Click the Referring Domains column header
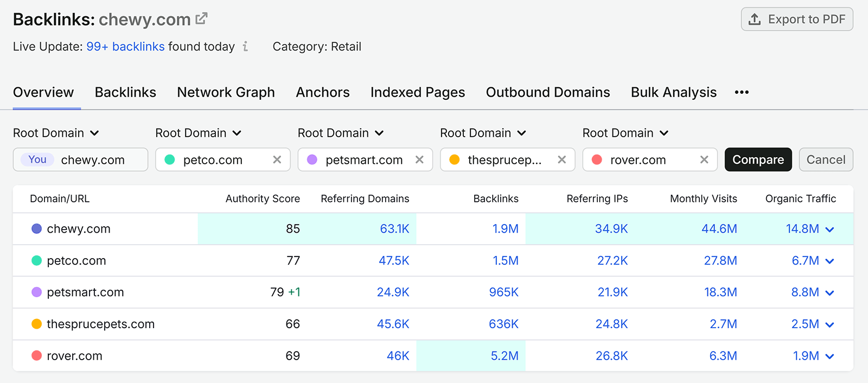 [x=365, y=199]
